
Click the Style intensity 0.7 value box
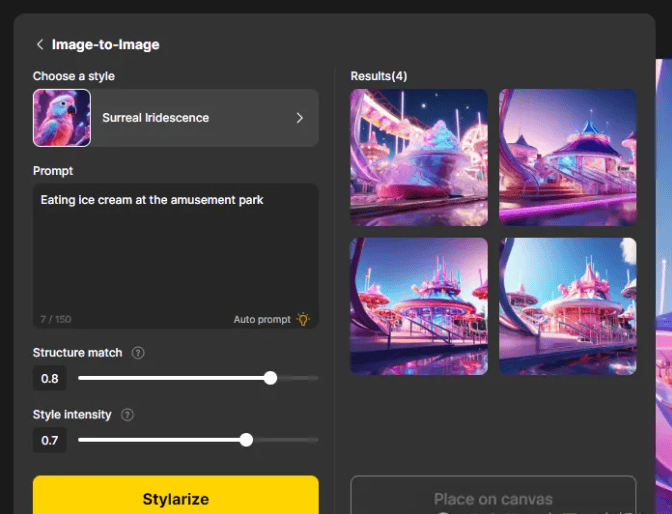tap(50, 440)
